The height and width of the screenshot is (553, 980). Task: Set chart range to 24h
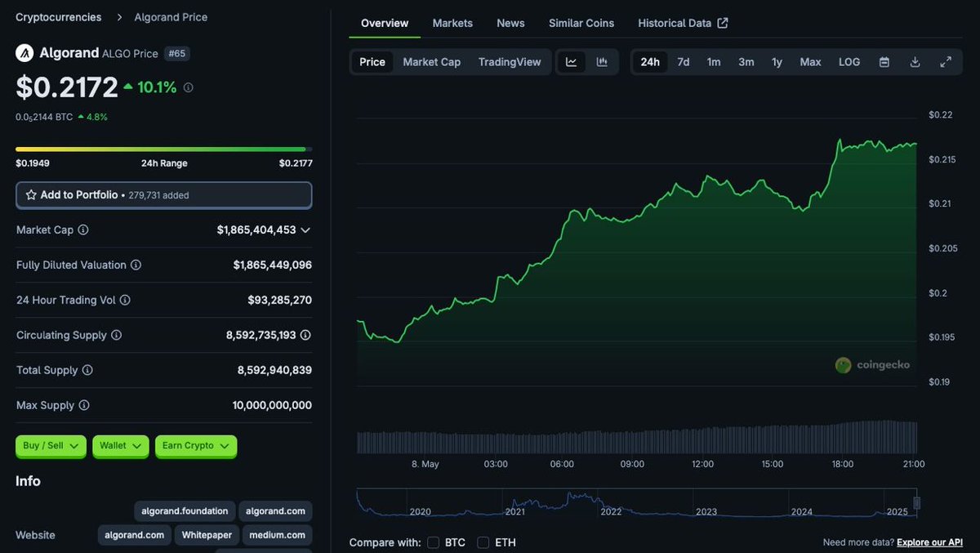tap(650, 62)
